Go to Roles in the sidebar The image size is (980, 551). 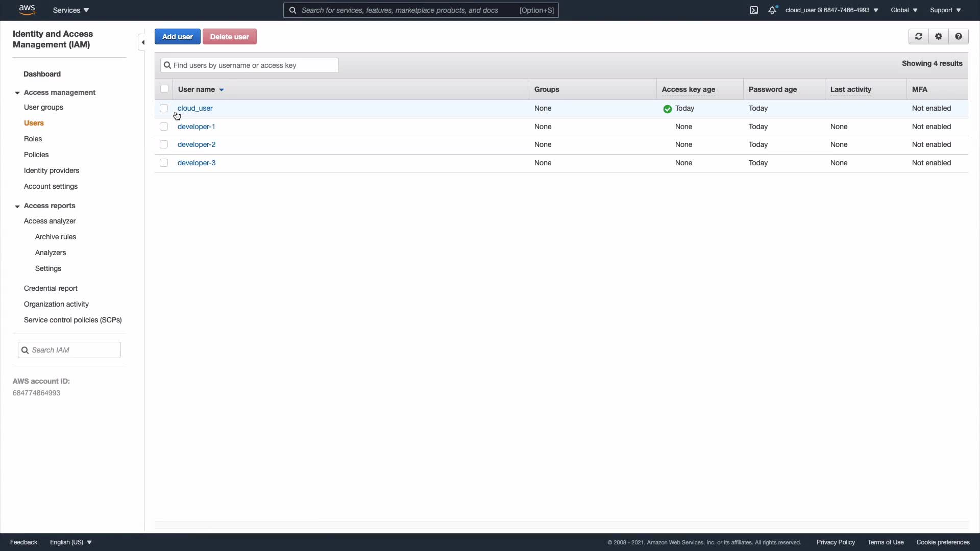(x=33, y=139)
